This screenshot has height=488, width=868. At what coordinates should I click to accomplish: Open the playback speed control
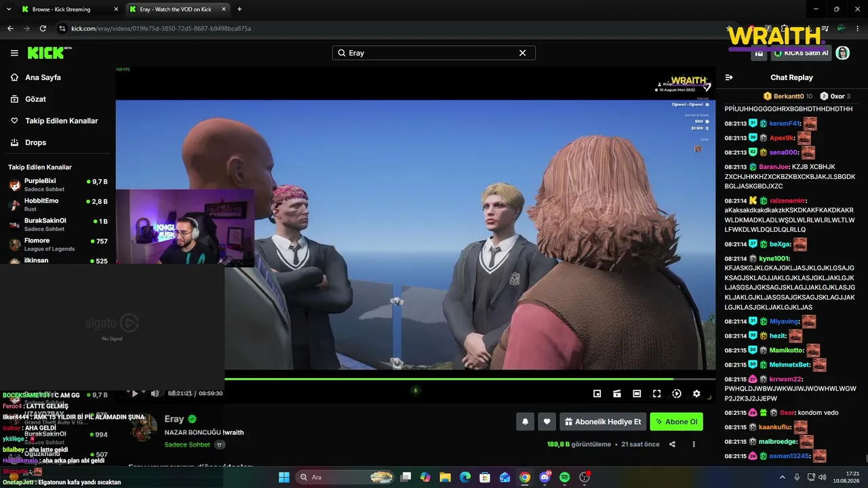(677, 393)
